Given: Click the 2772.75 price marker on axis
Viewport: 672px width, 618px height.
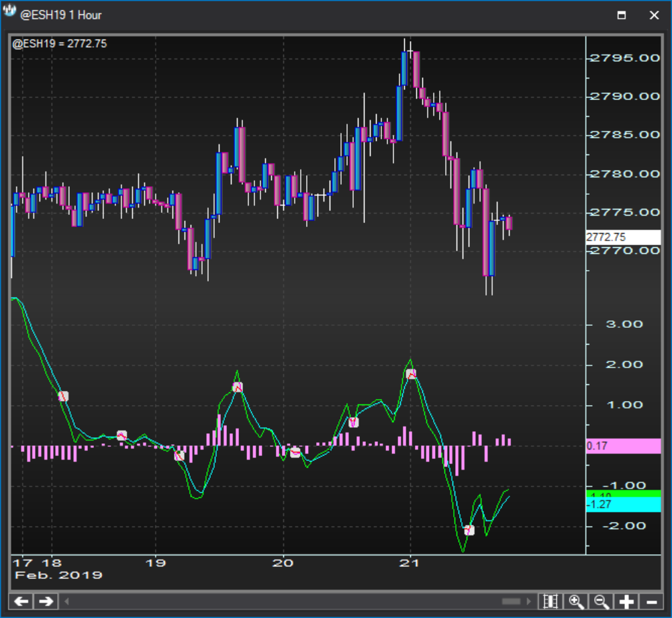Looking at the screenshot, I should click(x=623, y=237).
